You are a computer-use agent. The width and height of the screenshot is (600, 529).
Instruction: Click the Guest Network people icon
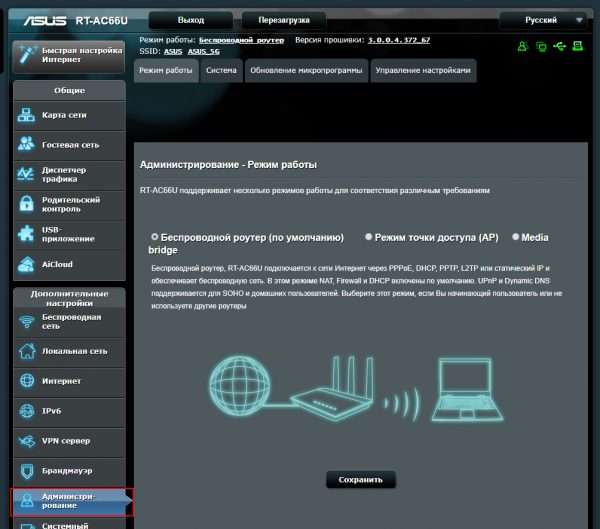(26, 144)
